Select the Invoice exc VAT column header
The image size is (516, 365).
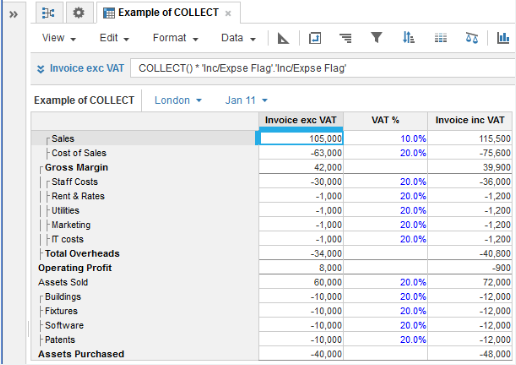(301, 120)
